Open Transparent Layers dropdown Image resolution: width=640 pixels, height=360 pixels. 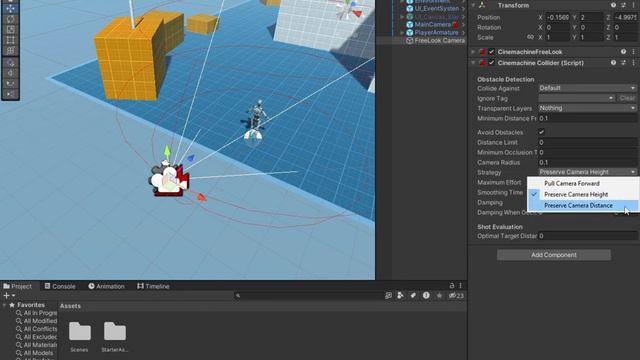click(588, 108)
